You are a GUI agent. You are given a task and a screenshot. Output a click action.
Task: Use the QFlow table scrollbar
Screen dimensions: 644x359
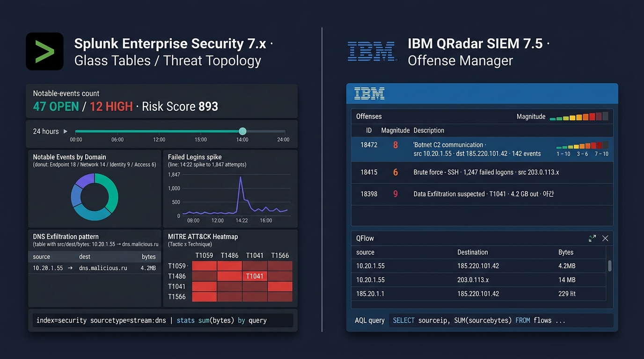609,266
